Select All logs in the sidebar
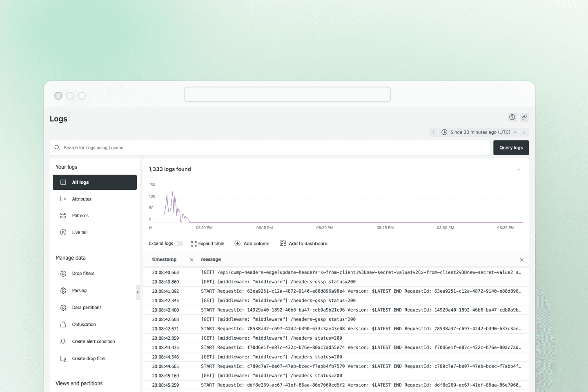This screenshot has height=392, width=588. (95, 183)
